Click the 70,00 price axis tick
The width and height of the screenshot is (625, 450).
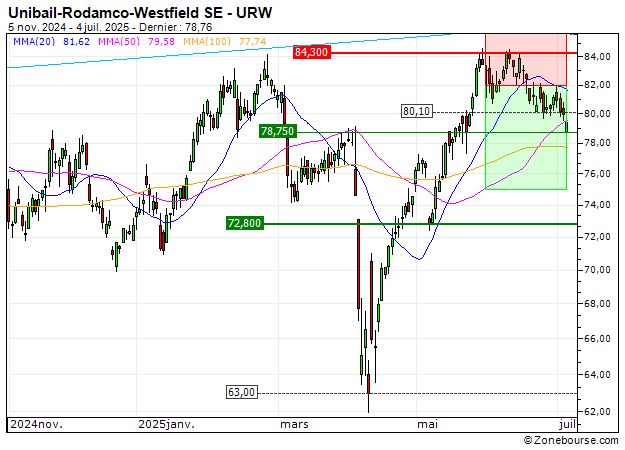(597, 270)
